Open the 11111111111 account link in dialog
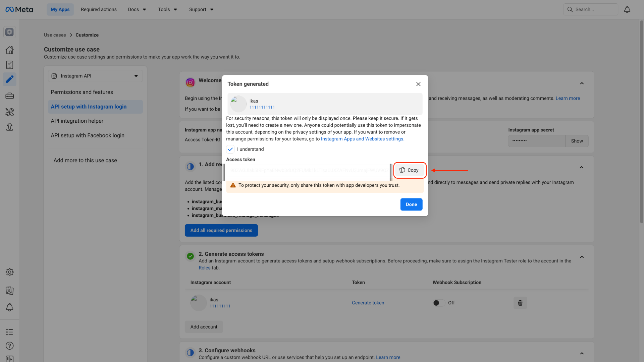This screenshot has height=362, width=644. click(x=262, y=107)
